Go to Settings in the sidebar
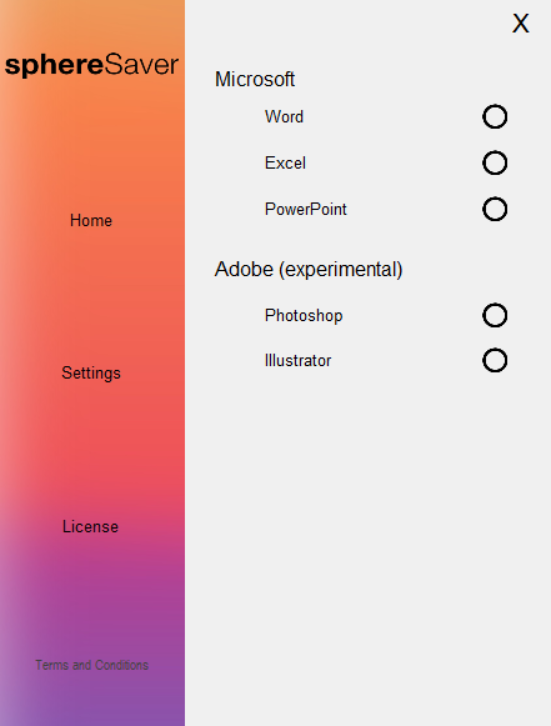 91,373
